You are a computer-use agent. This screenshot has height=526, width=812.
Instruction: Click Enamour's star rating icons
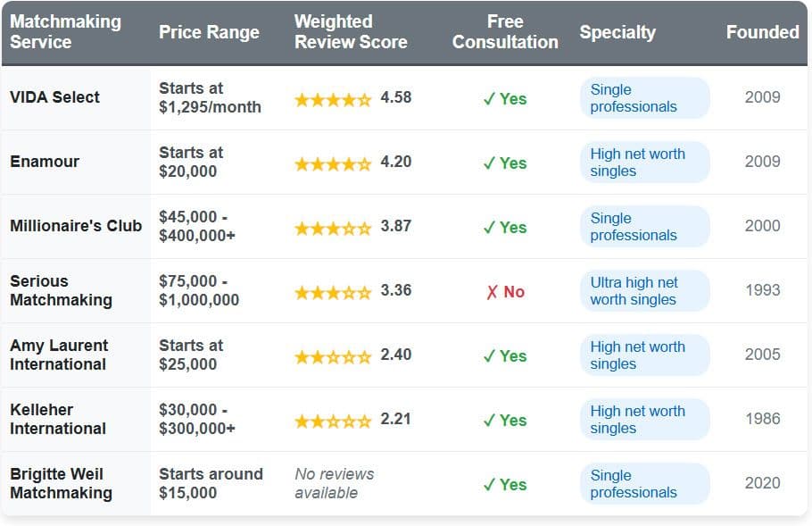click(333, 163)
